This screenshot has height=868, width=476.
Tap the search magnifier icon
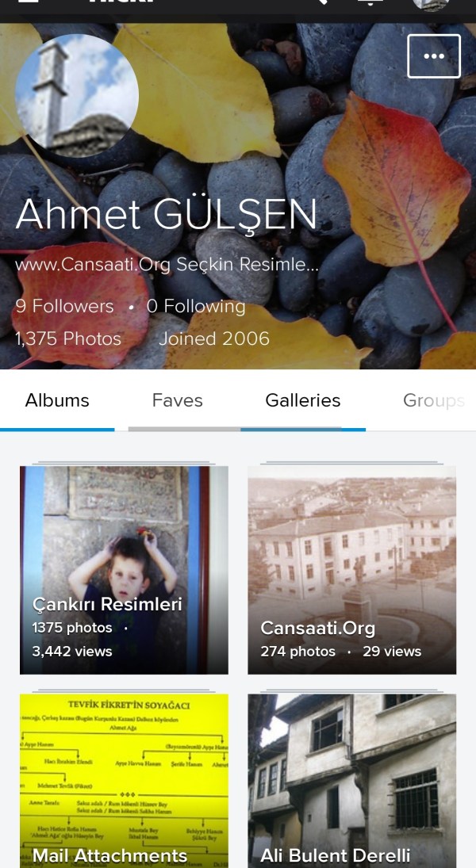(x=319, y=2)
